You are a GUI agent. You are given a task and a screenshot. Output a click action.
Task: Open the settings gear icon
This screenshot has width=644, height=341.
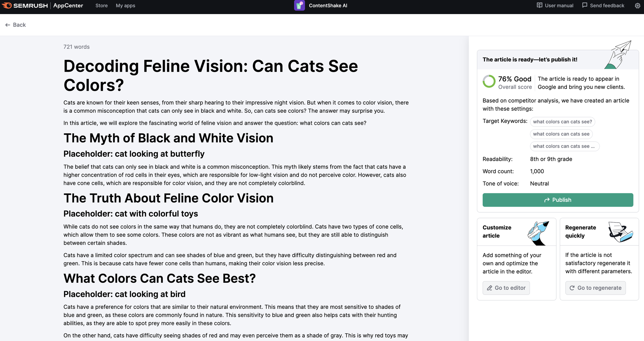click(x=637, y=5)
